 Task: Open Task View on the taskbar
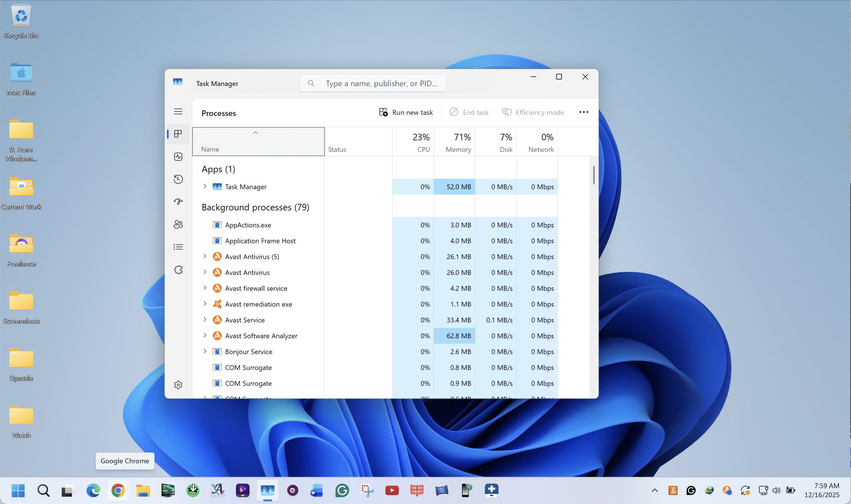[x=68, y=490]
